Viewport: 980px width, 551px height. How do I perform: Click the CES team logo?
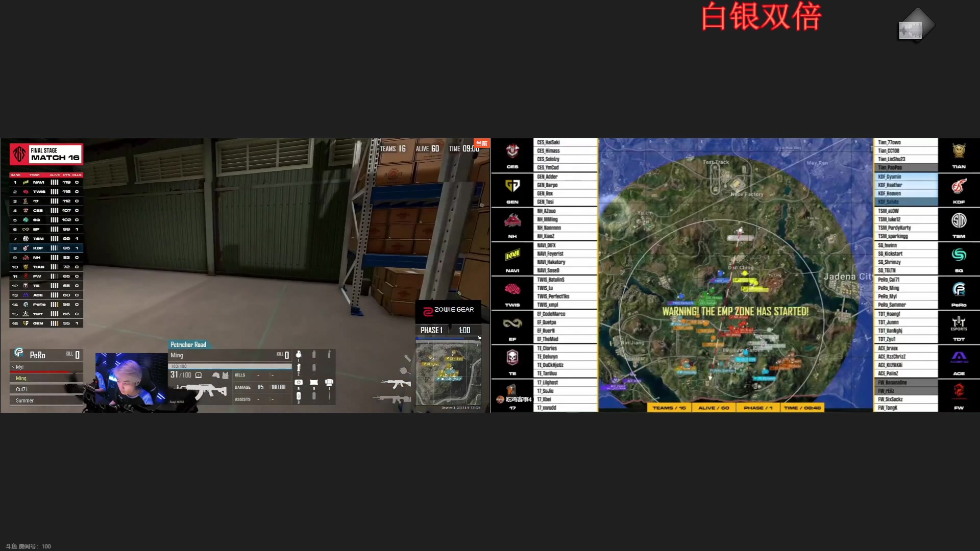pos(512,151)
